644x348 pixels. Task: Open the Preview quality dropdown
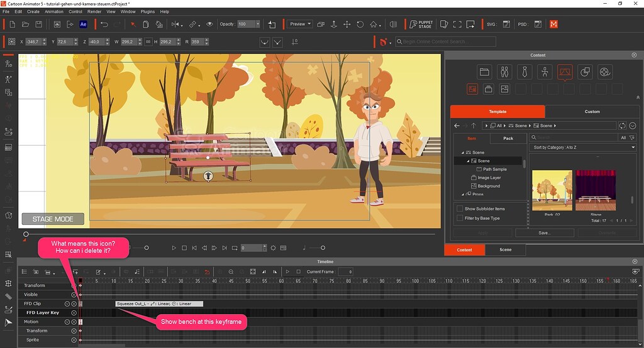(x=299, y=24)
